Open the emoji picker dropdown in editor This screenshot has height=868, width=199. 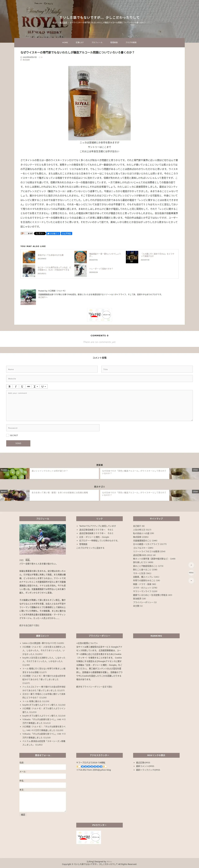coord(43,386)
